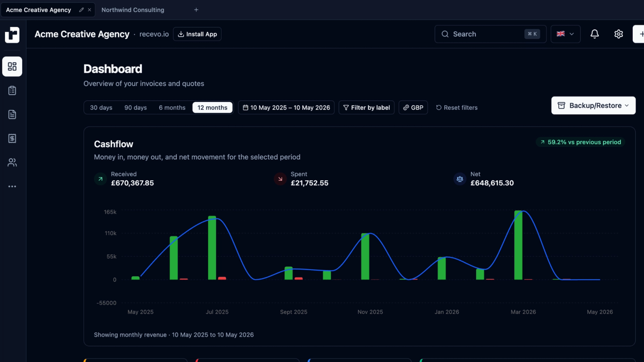Click the notifications bell icon
Image resolution: width=644 pixels, height=362 pixels.
click(x=594, y=34)
